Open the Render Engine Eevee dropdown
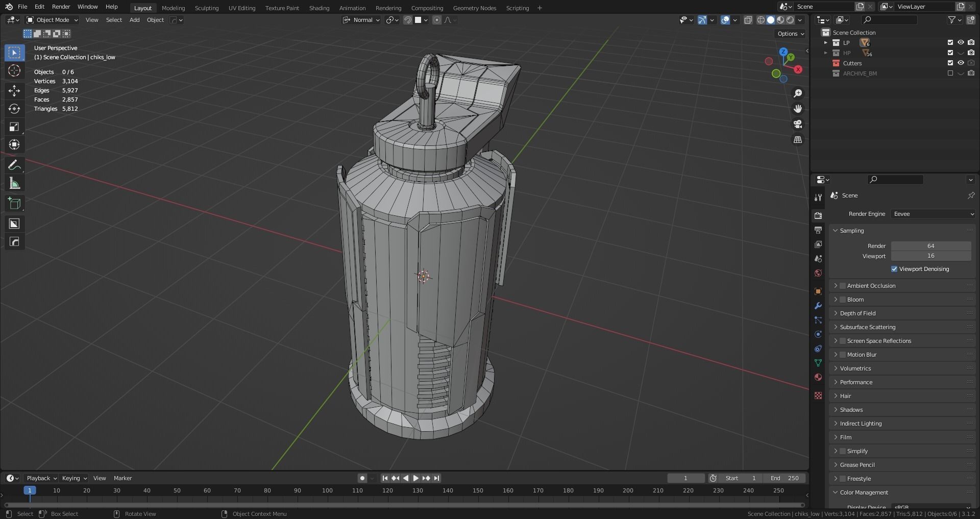This screenshot has width=980, height=519. 933,214
